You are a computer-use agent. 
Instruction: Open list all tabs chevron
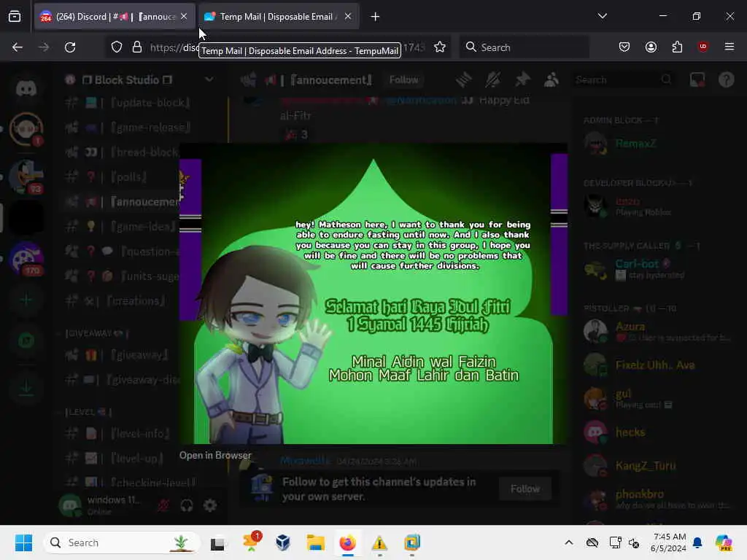point(602,16)
